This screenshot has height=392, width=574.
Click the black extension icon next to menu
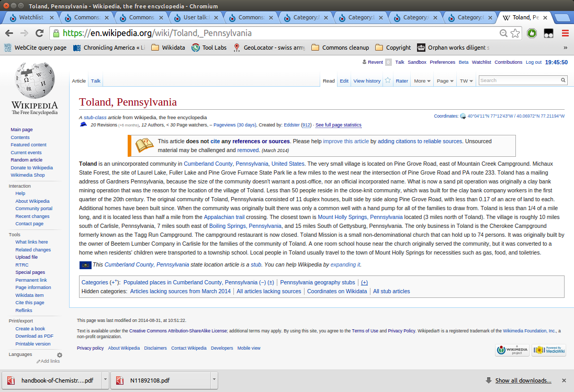[548, 33]
